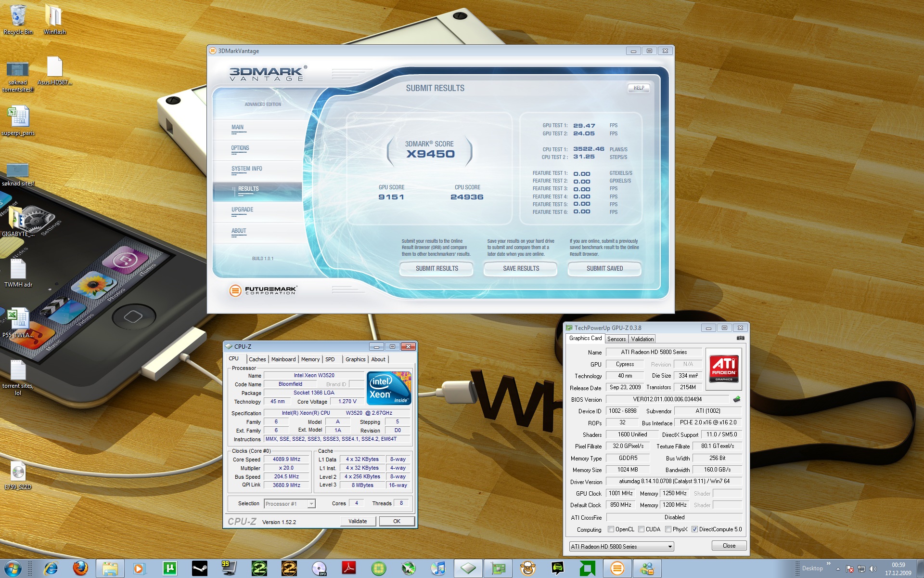The height and width of the screenshot is (578, 924).
Task: Open Windows Live Messenger from the taskbar
Action: pyautogui.click(x=647, y=568)
